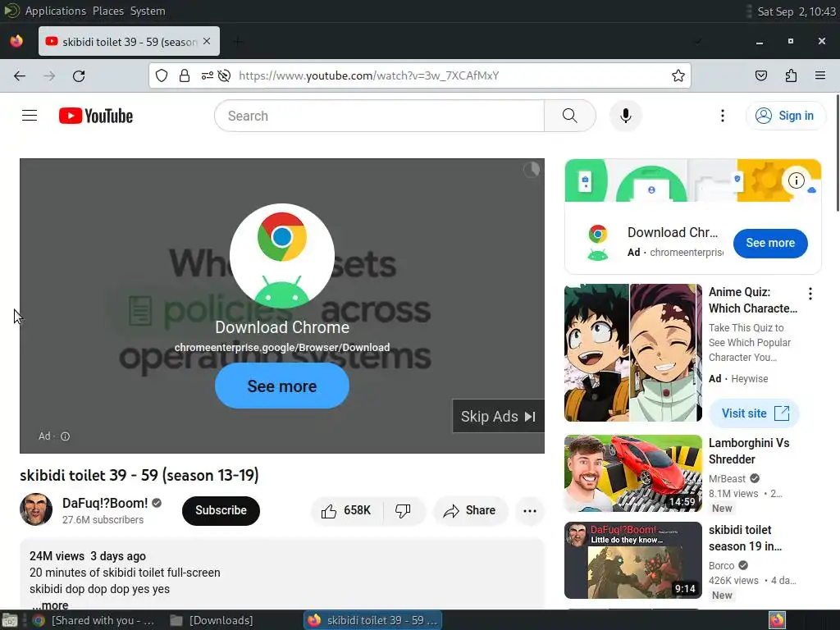The height and width of the screenshot is (630, 840).
Task: Sign in to YouTube
Action: point(785,116)
